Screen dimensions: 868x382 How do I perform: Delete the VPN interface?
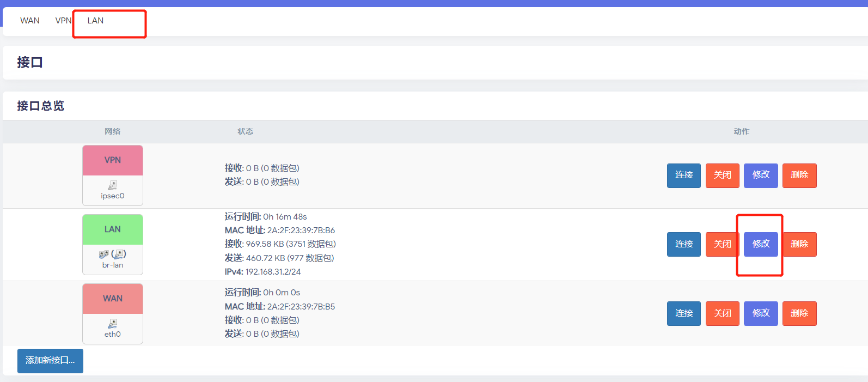pyautogui.click(x=799, y=175)
